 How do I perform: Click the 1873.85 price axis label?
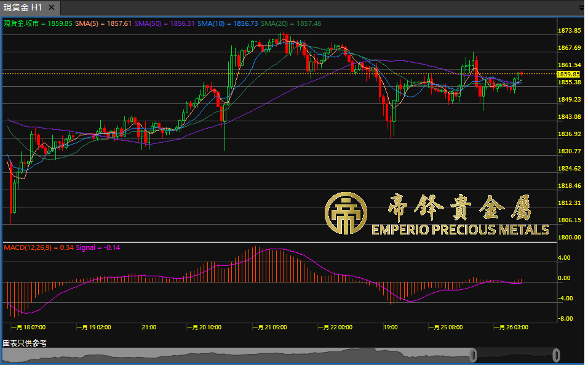(x=570, y=31)
